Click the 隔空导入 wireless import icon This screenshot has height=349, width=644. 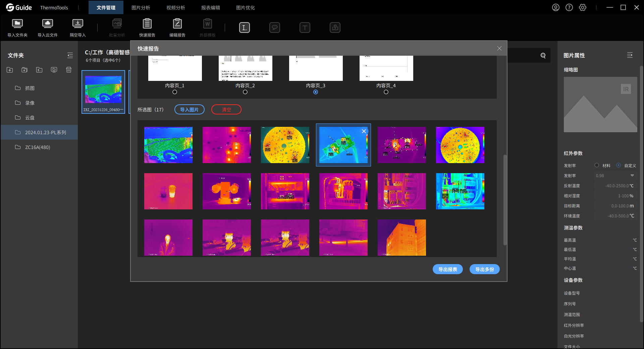point(78,23)
